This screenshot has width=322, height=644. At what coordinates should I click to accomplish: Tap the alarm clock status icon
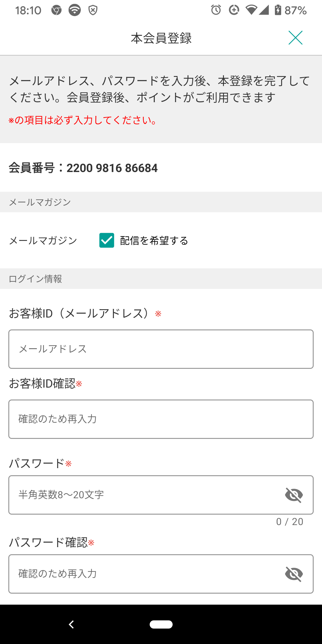[216, 10]
